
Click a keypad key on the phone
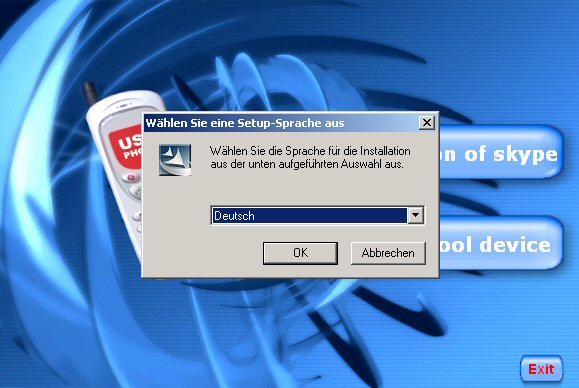[x=137, y=216]
